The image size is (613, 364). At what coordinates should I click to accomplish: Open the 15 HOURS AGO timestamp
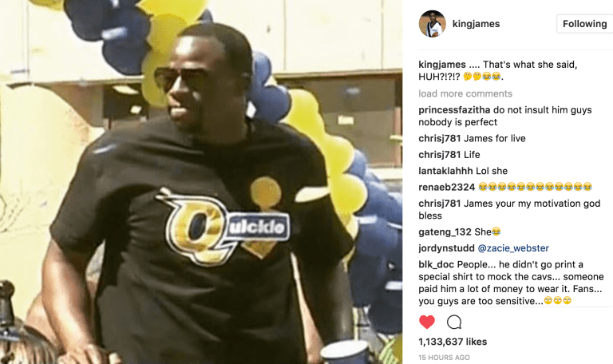point(444,358)
